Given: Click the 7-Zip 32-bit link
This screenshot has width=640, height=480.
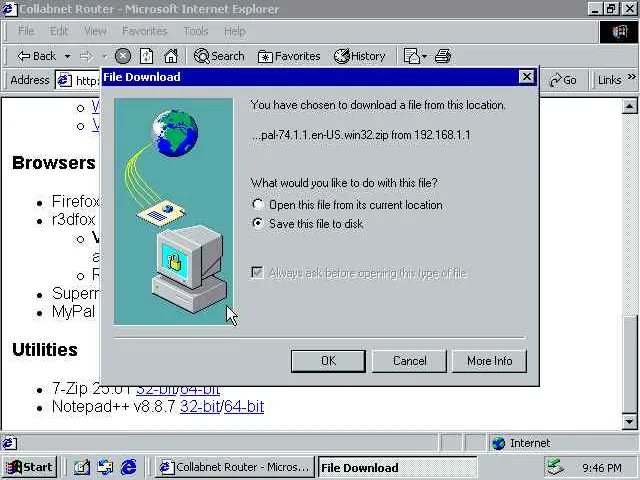Looking at the screenshot, I should click(x=156, y=391).
